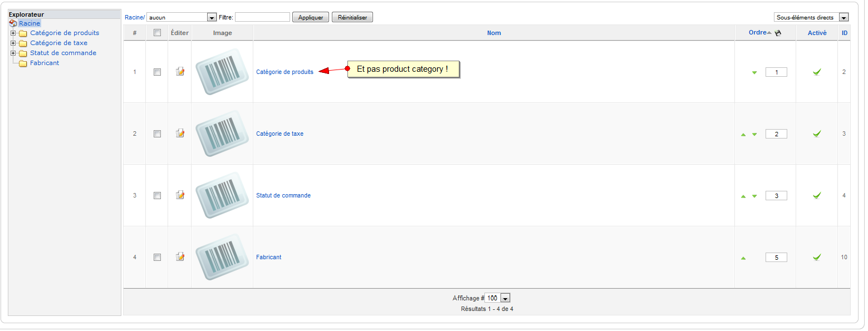Move Catégorie de taxe up with green arrow

click(743, 135)
